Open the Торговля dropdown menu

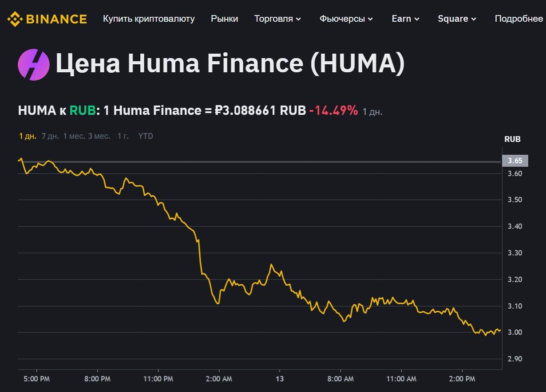tap(277, 19)
